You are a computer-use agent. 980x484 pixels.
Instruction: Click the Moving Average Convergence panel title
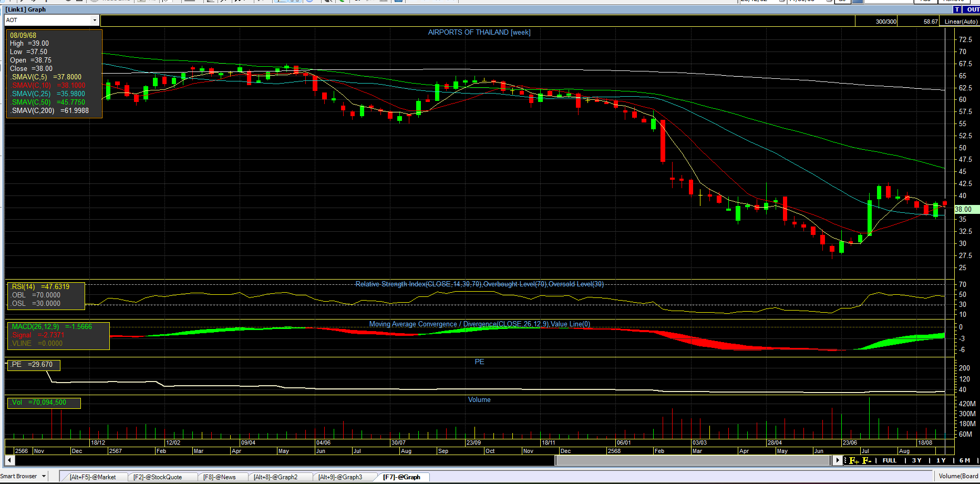[479, 324]
